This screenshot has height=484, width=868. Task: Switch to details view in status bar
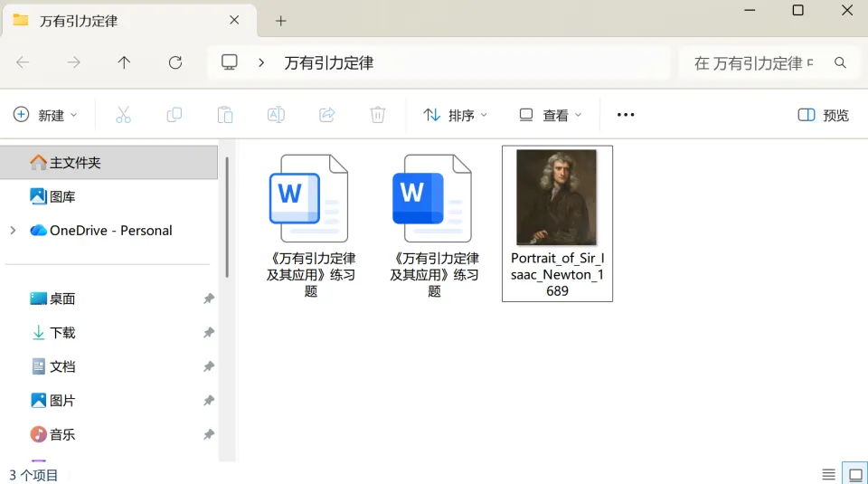(x=828, y=474)
